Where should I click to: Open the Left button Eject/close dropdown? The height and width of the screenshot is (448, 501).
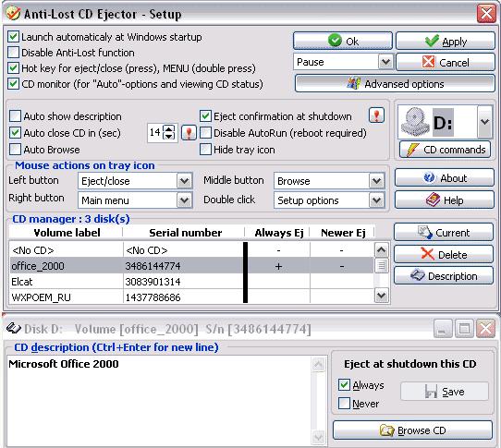coord(184,181)
